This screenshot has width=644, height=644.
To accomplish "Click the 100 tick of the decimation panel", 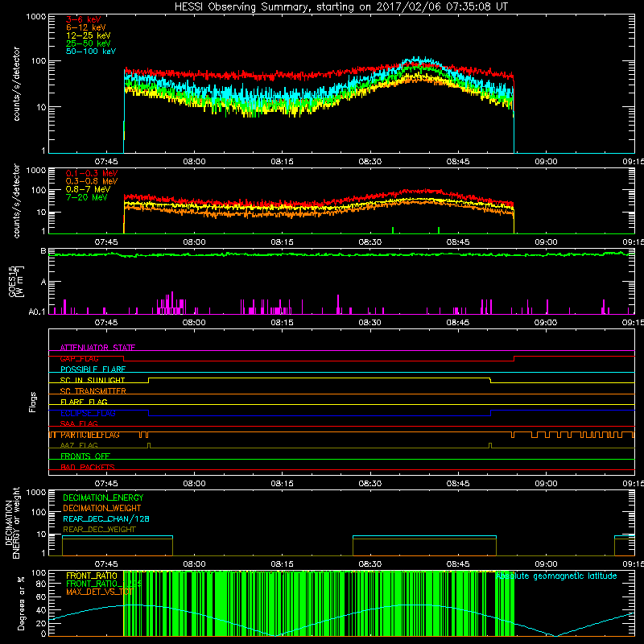I will pyautogui.click(x=39, y=512).
